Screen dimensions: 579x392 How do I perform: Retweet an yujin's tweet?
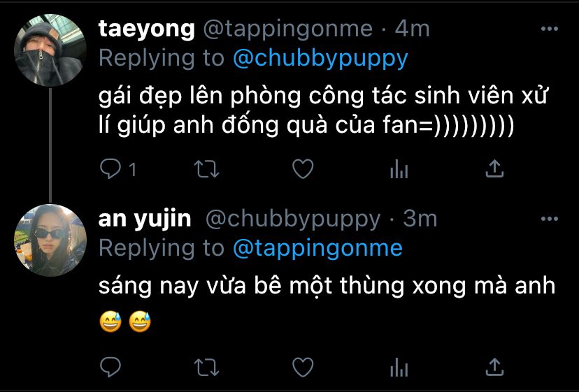[207, 368]
